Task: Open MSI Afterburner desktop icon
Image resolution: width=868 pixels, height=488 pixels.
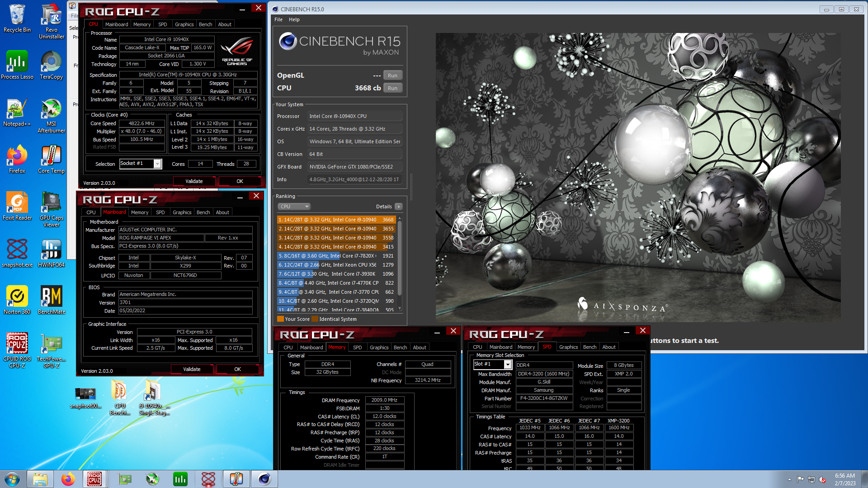Action: coord(52,116)
